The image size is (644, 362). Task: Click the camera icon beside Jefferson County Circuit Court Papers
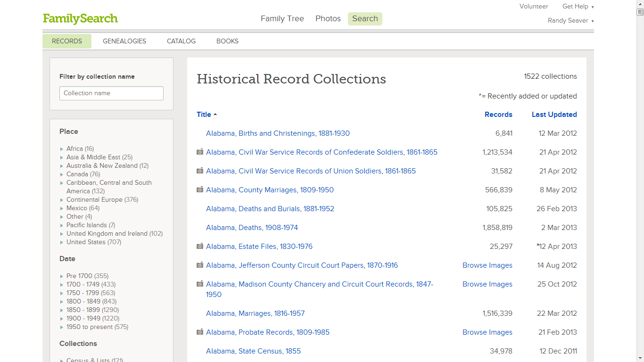click(199, 265)
